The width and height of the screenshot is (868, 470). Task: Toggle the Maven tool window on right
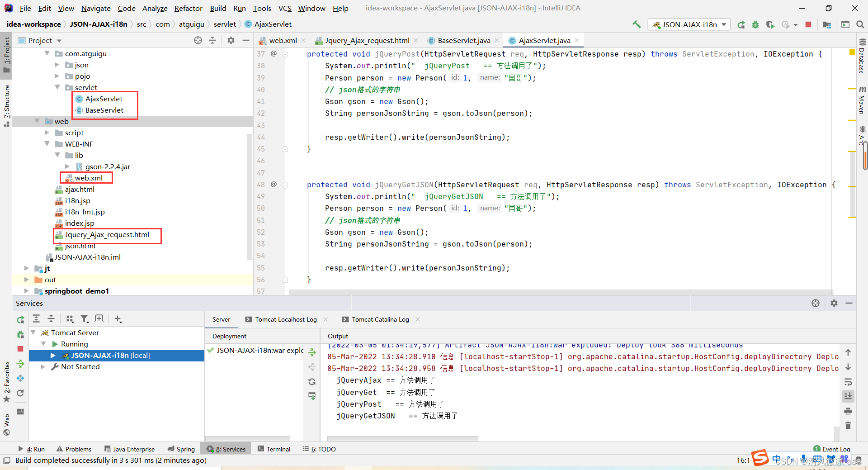pyautogui.click(x=862, y=100)
